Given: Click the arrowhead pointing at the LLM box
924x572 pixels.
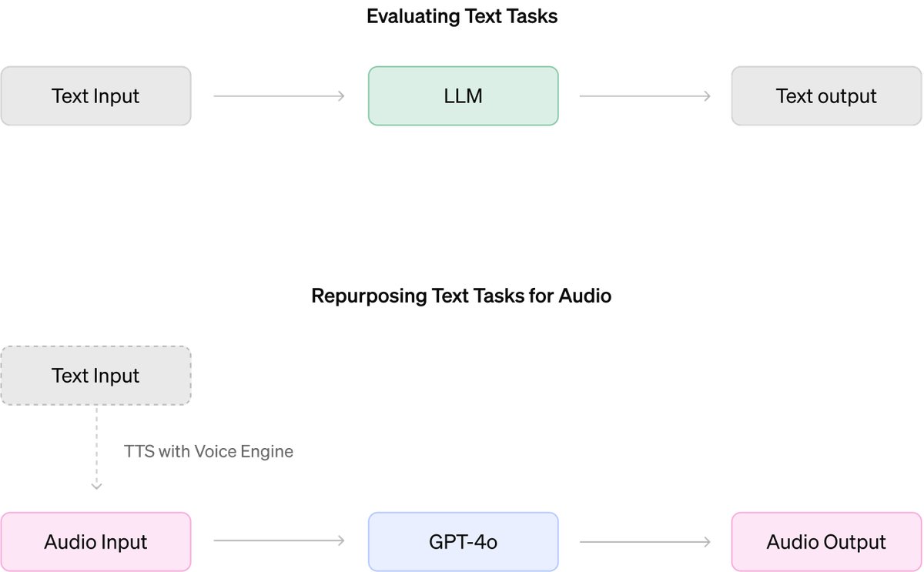Looking at the screenshot, I should [340, 96].
